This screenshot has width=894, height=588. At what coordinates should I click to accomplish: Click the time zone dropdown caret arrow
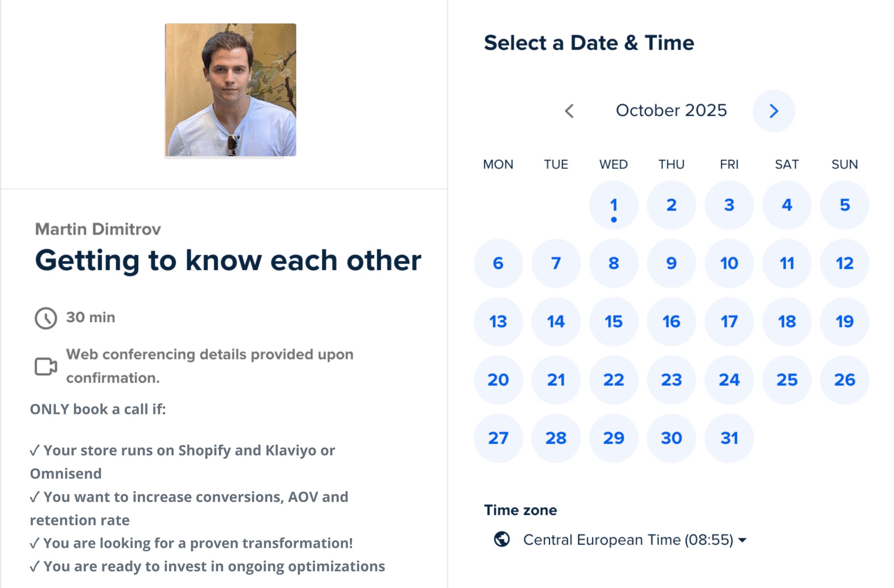[742, 540]
